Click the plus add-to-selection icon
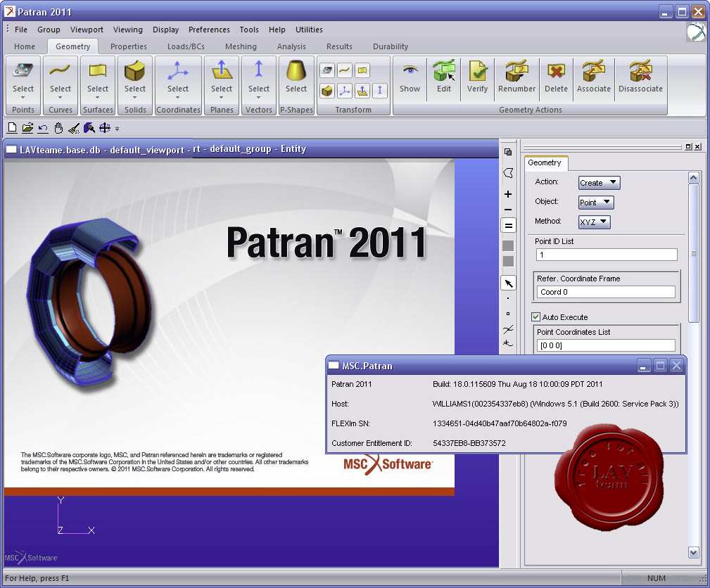 [x=508, y=194]
